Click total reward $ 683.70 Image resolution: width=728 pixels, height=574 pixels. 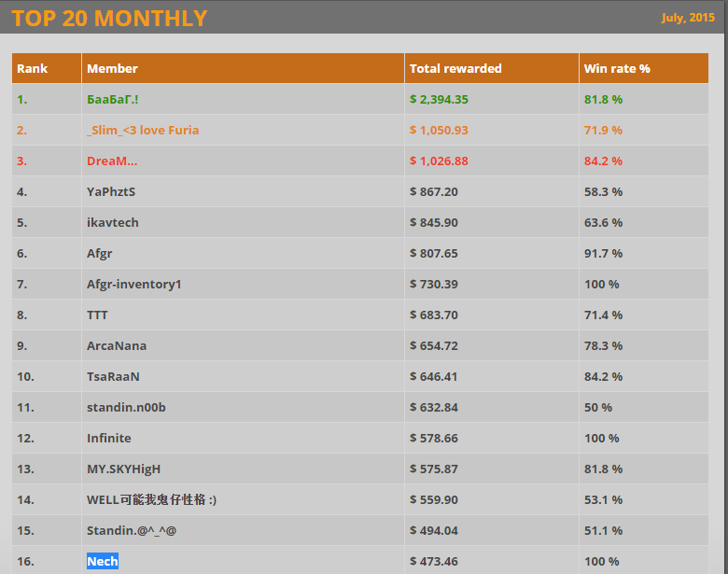tap(434, 315)
